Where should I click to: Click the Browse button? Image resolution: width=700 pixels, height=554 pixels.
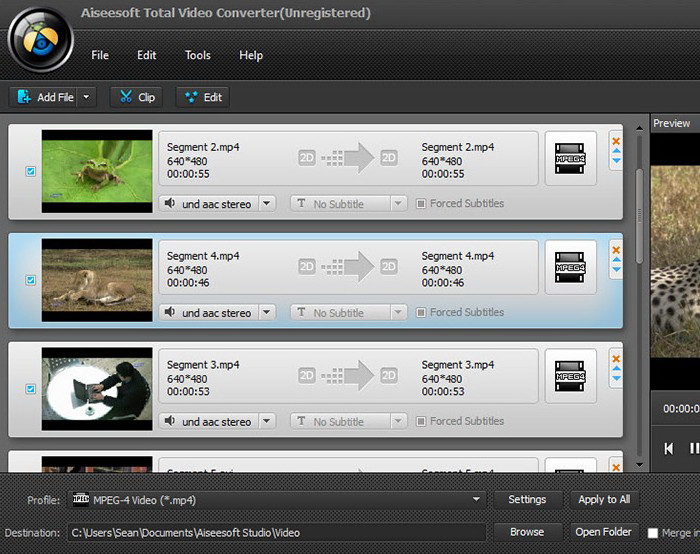click(527, 532)
